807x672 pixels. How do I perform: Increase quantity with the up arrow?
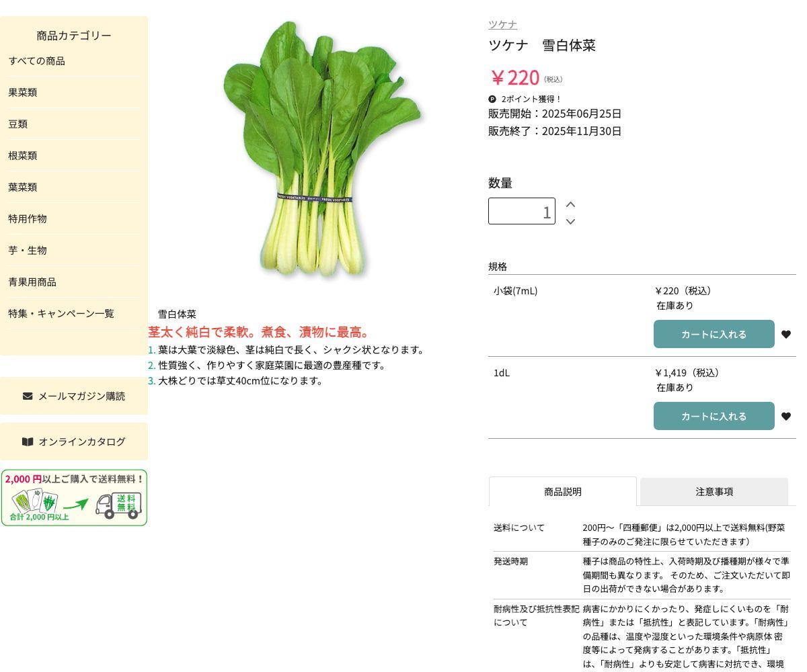point(570,204)
